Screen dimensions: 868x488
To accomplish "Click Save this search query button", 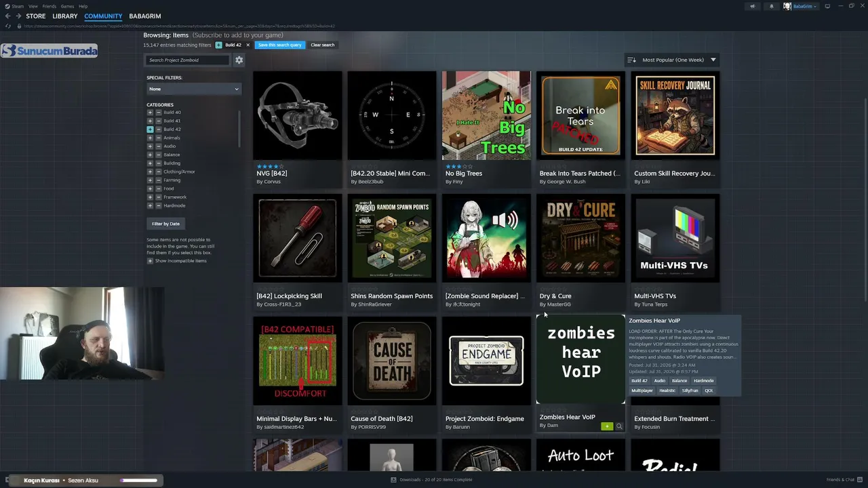I will click(x=279, y=45).
